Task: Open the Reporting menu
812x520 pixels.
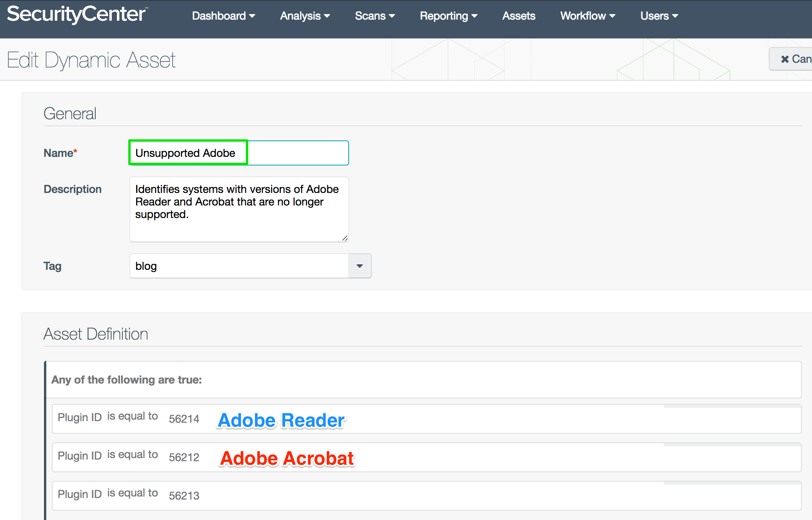Action: click(448, 16)
